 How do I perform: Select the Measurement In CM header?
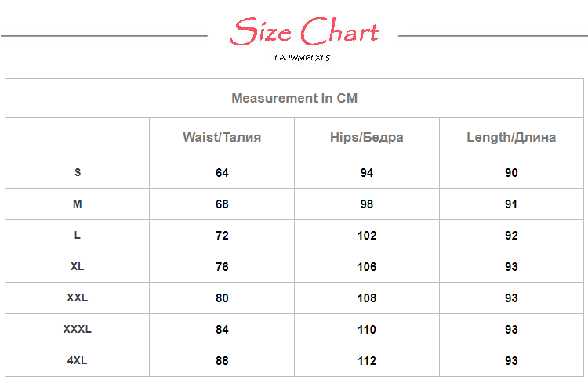pyautogui.click(x=294, y=99)
